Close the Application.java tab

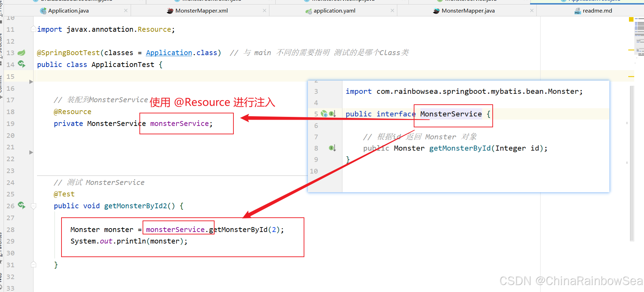pyautogui.click(x=125, y=11)
